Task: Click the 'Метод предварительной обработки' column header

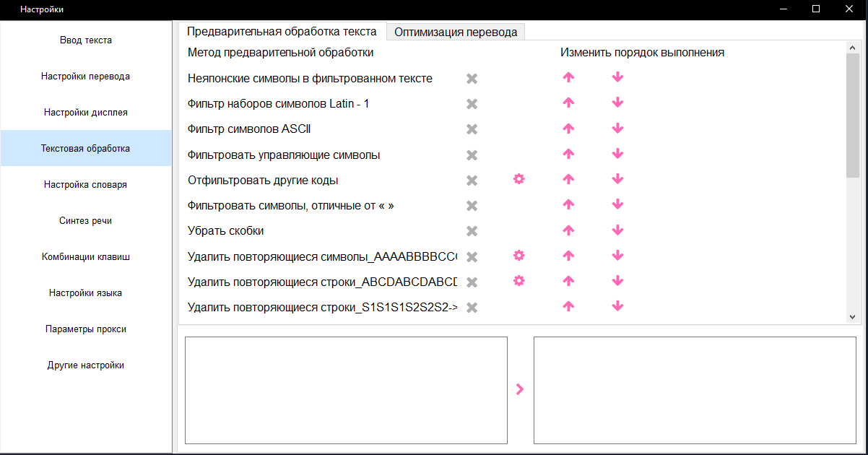Action: (x=280, y=53)
